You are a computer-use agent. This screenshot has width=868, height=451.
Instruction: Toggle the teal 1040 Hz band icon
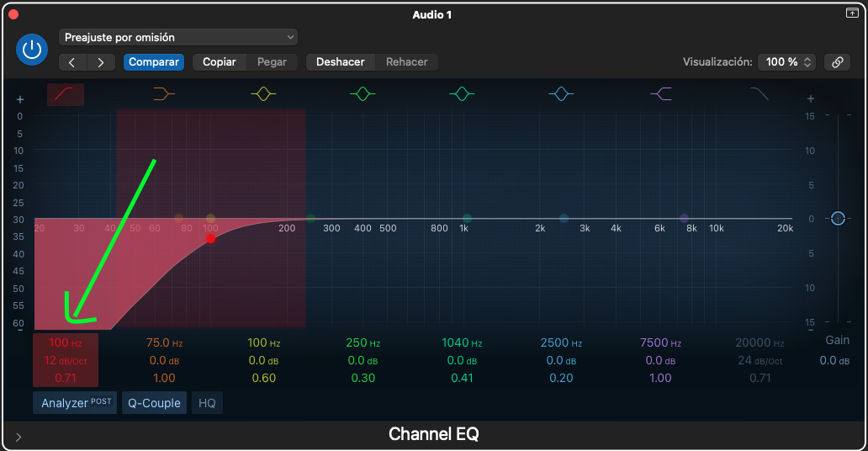pyautogui.click(x=462, y=94)
